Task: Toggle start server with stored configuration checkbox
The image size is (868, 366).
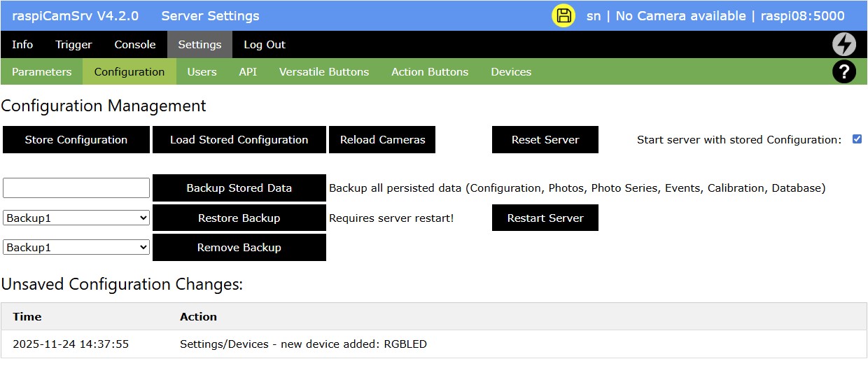Action: coord(857,139)
